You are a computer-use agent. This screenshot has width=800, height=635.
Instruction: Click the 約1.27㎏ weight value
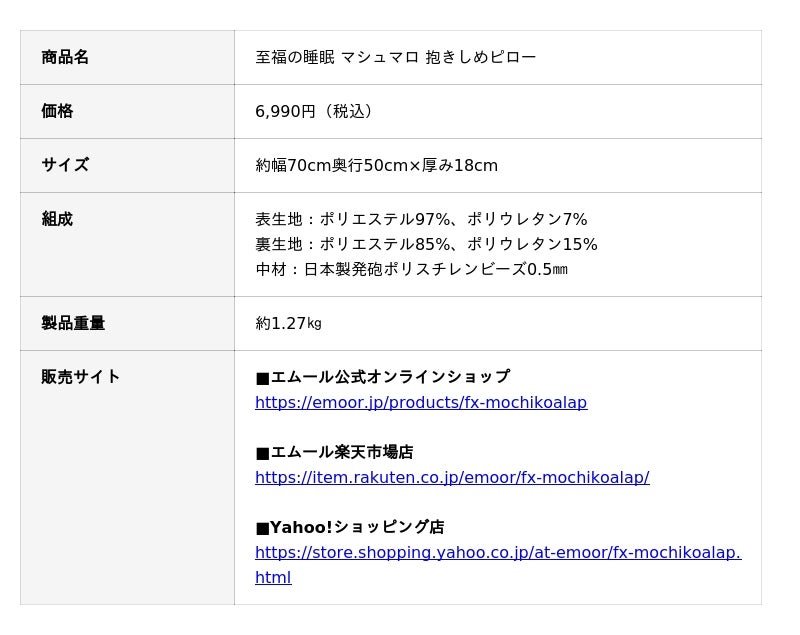coord(288,323)
